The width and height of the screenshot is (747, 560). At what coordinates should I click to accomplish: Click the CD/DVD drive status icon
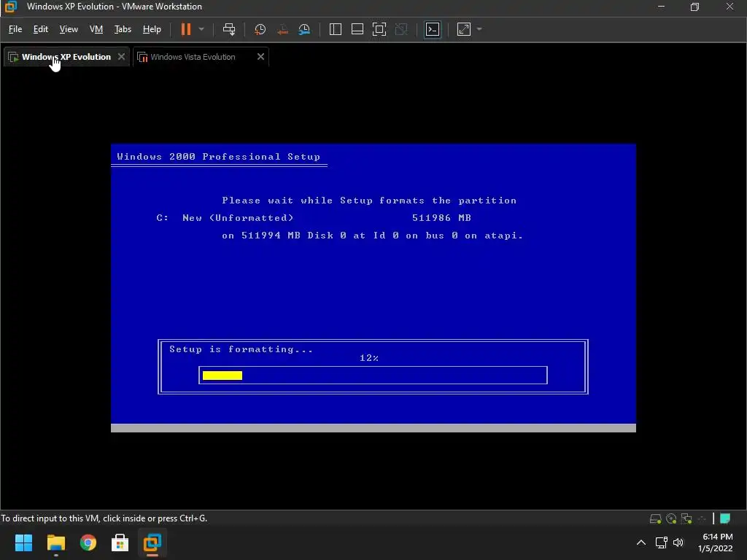point(671,518)
